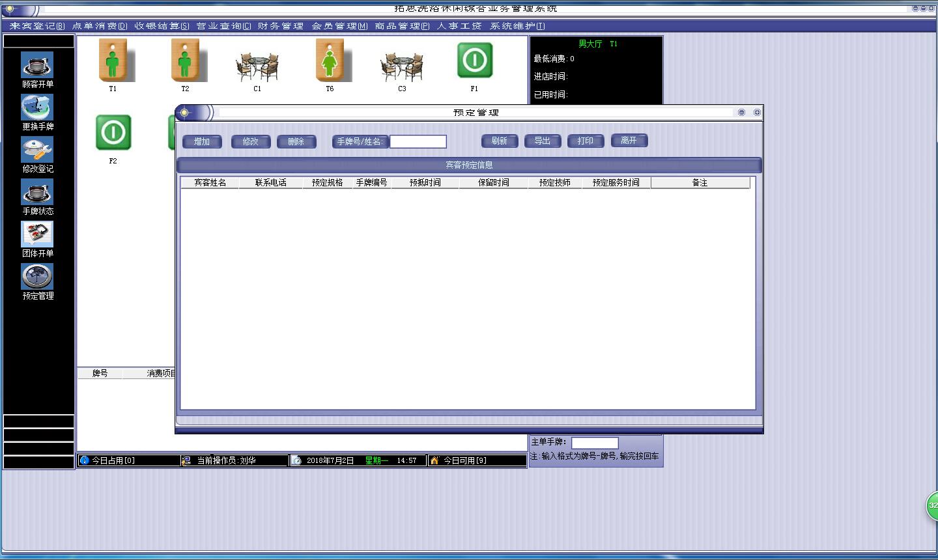The width and height of the screenshot is (938, 560).
Task: Click the info icon beside 今日占用
Action: (84, 460)
